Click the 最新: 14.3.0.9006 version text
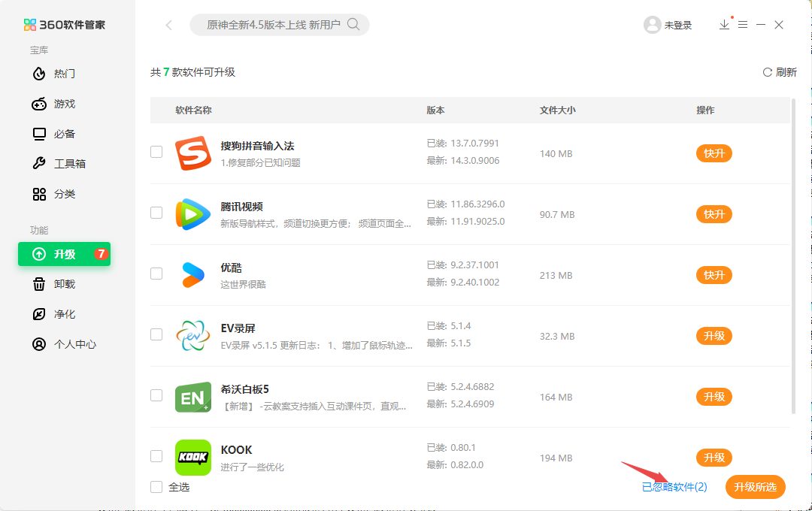Viewport: 812px width, 511px height. pyautogui.click(x=463, y=161)
